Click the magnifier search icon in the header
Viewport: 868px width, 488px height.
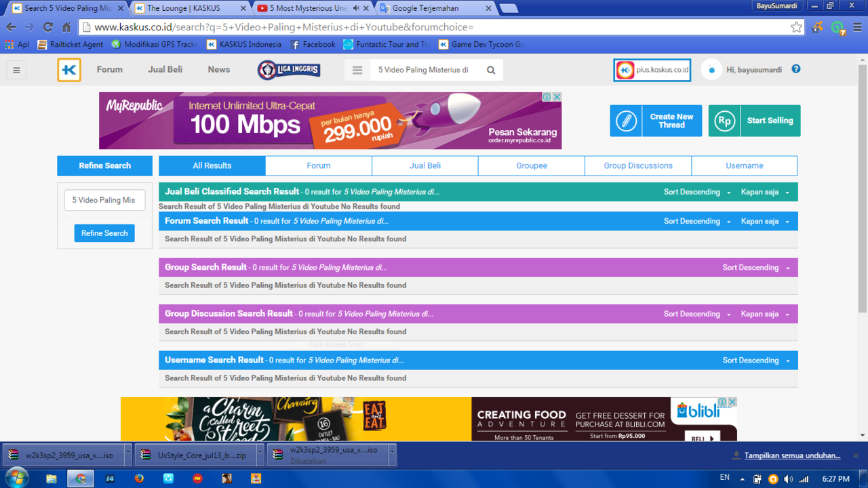point(491,70)
